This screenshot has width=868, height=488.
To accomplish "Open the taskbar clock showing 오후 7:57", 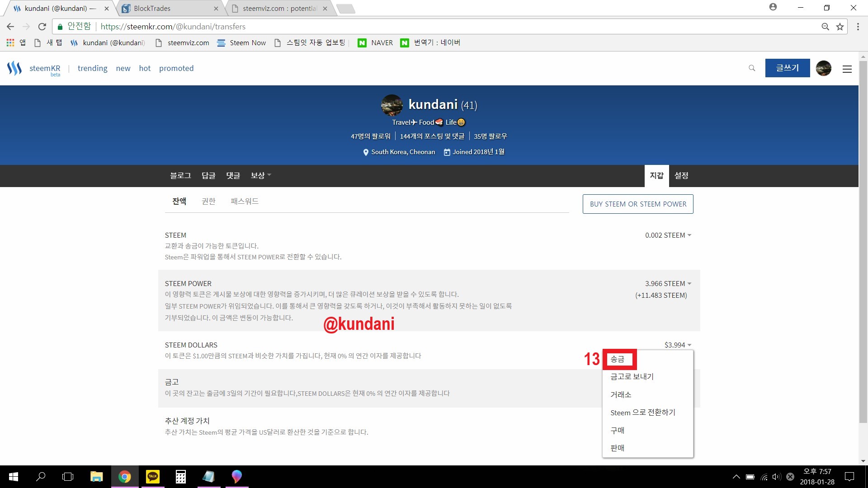I will pyautogui.click(x=817, y=477).
